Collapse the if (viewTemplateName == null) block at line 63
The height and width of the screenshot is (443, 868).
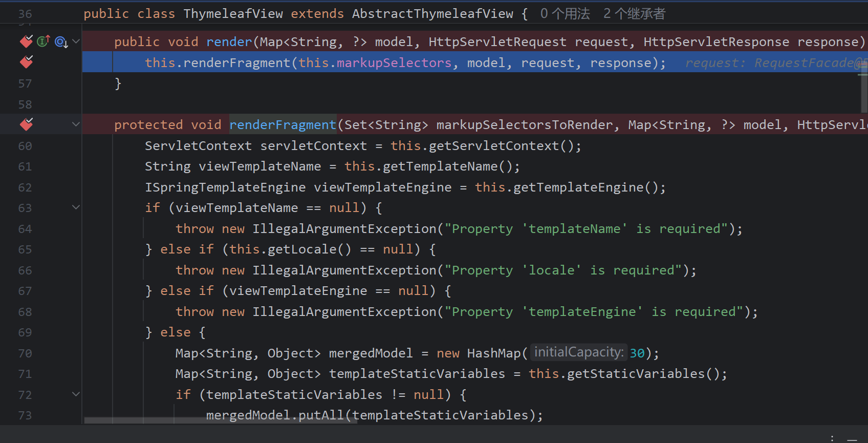click(x=76, y=207)
